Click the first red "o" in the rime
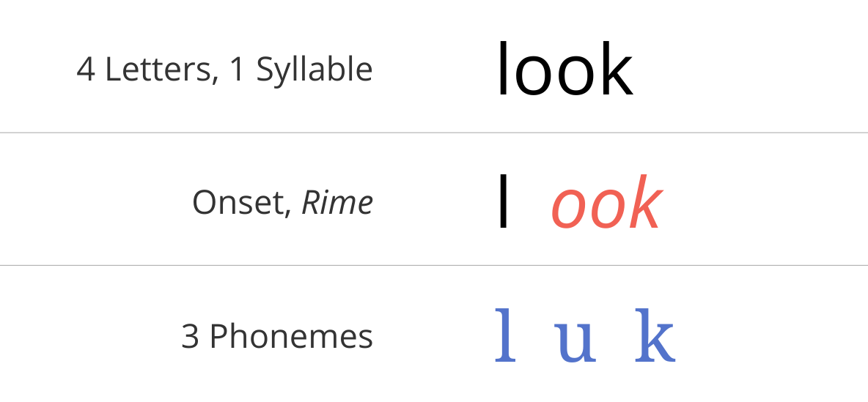Viewport: 868px width, 402px height. (568, 209)
